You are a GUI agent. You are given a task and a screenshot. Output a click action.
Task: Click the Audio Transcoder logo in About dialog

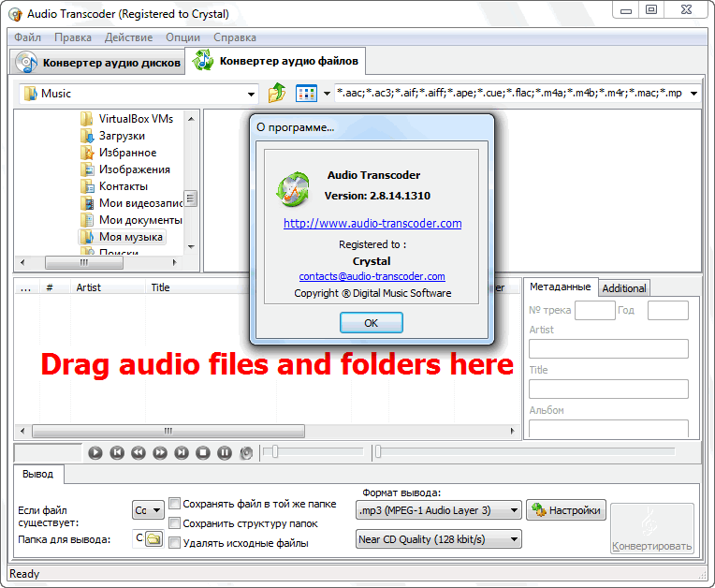point(293,188)
